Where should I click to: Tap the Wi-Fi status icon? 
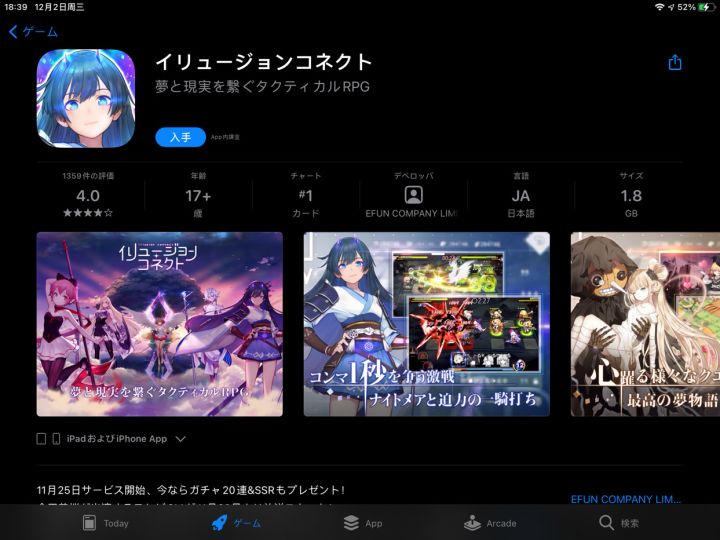click(x=659, y=7)
